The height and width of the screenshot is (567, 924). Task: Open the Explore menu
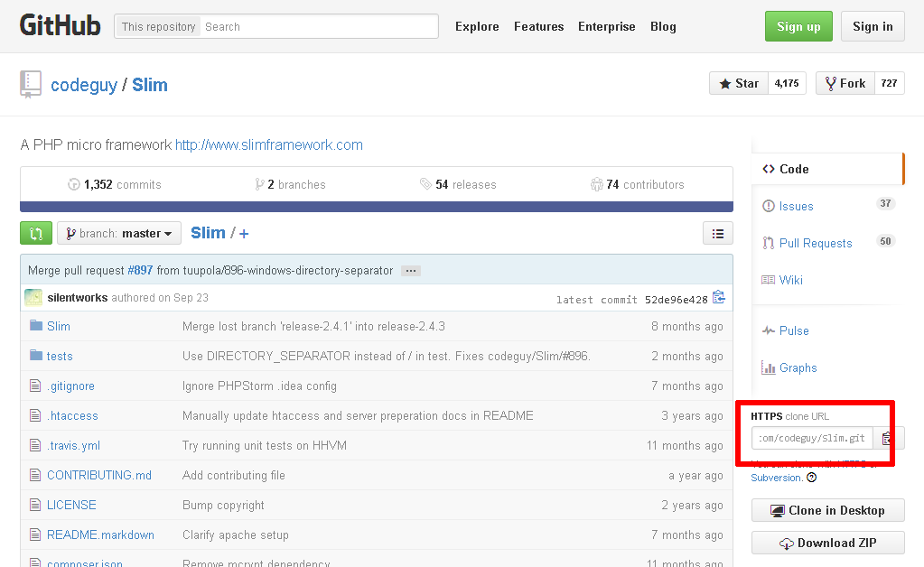tap(477, 26)
